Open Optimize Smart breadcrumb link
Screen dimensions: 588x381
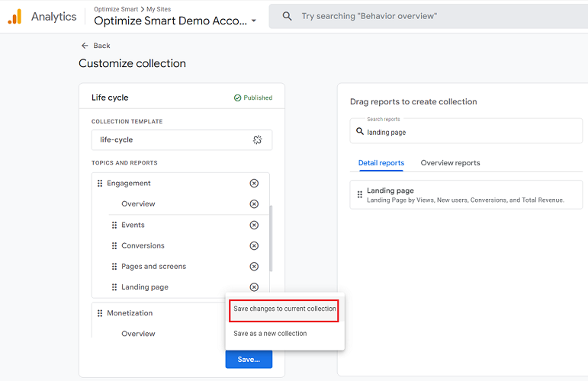click(116, 9)
